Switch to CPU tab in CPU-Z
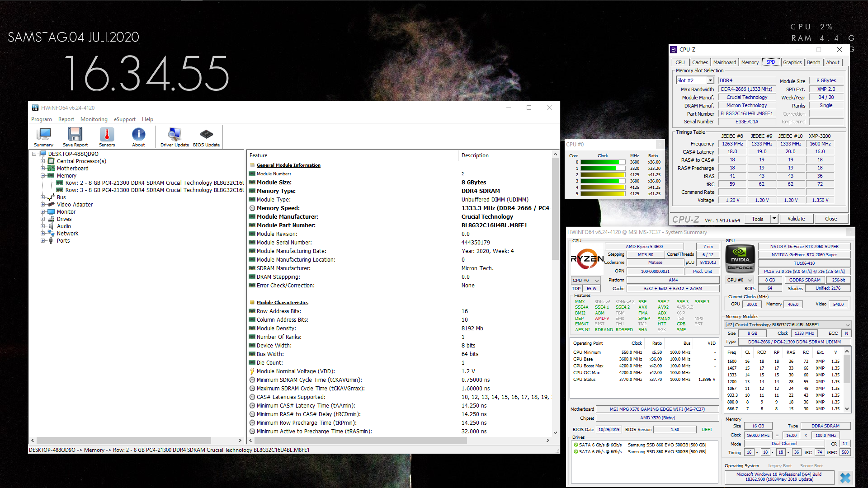Screen dimensions: 868x488 (680, 62)
